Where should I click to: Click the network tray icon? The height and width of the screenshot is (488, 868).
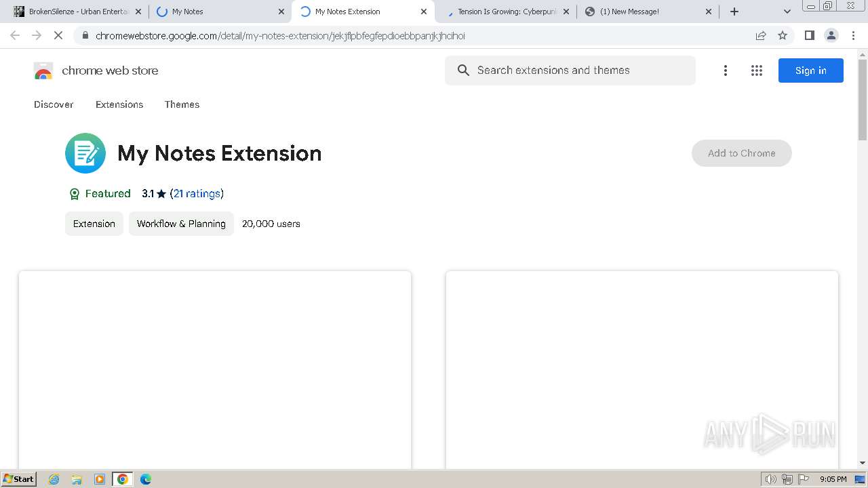pos(787,479)
